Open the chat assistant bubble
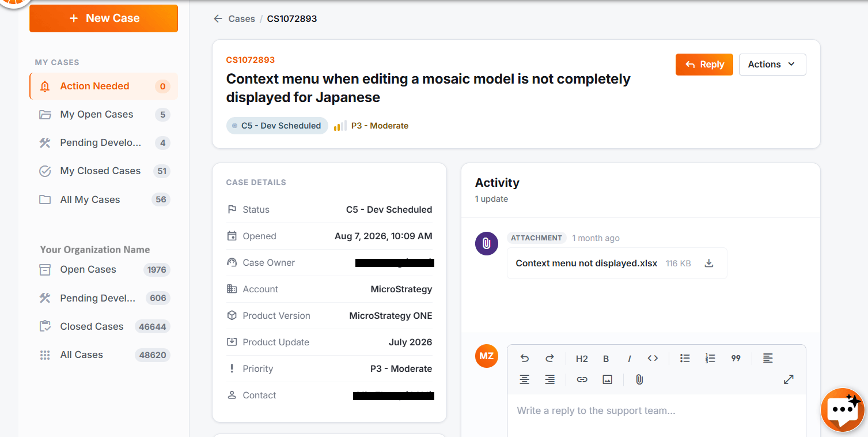 click(843, 409)
